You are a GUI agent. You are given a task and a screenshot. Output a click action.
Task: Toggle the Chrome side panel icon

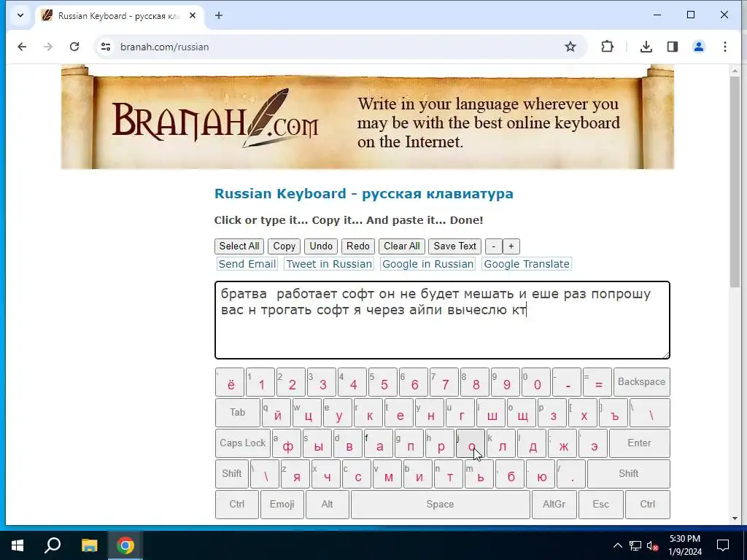[672, 47]
